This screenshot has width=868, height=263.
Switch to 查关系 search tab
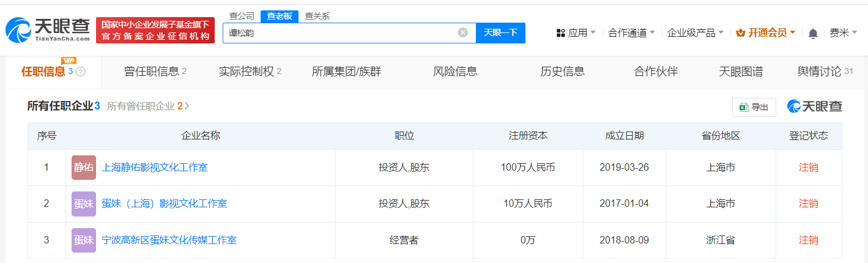tap(317, 17)
